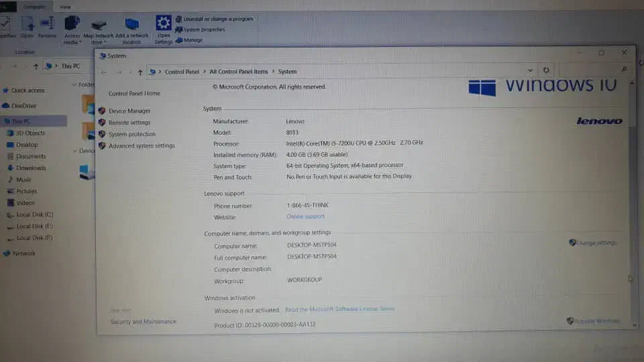Viewport: 644px width, 362px height.
Task: Go to Control Panel Home
Action: [134, 94]
